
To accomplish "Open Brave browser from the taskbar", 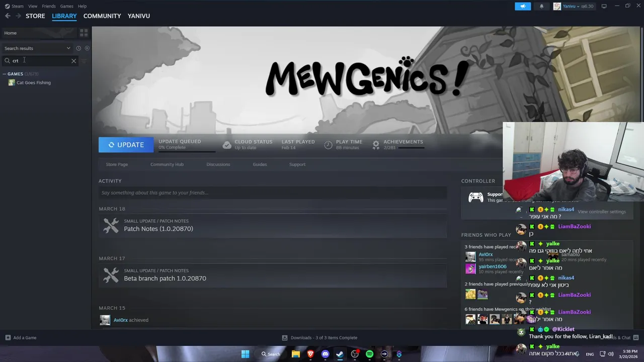I will coord(310,354).
